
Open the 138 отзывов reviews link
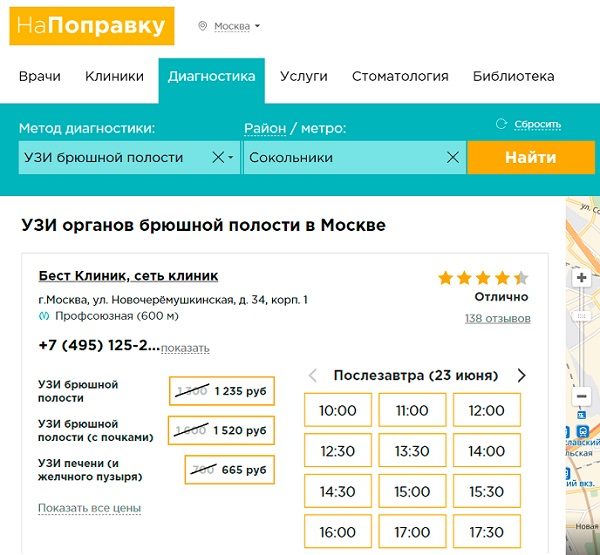tap(497, 319)
